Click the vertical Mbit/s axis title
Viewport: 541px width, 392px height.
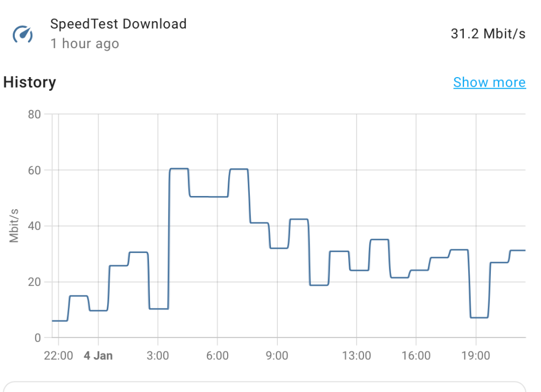[14, 226]
